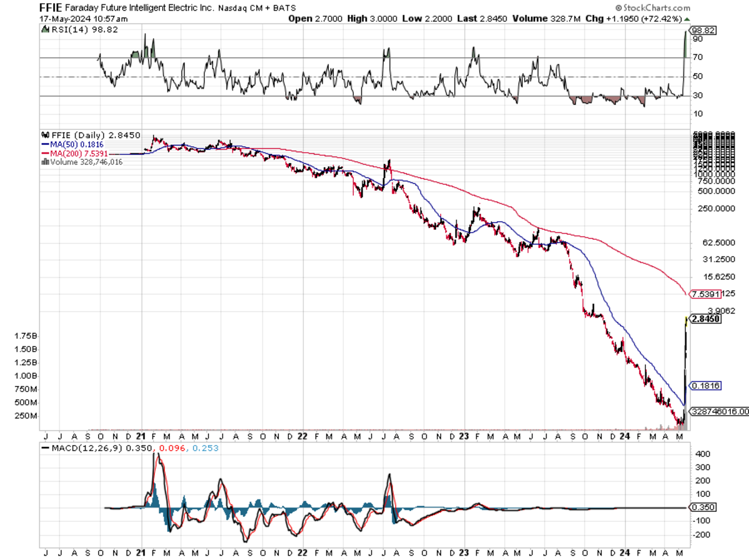Click the red MA(200) legend line
This screenshot has height=560, width=749.
[x=44, y=153]
